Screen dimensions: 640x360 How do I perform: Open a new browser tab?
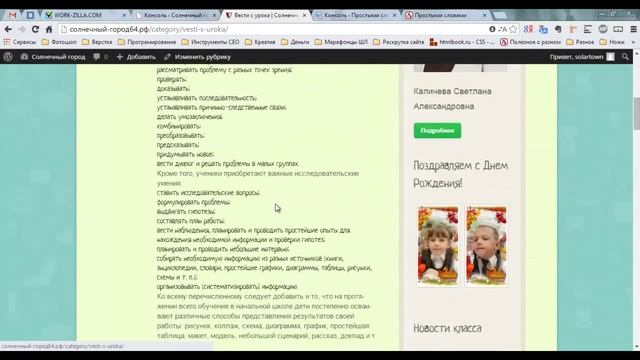point(500,15)
